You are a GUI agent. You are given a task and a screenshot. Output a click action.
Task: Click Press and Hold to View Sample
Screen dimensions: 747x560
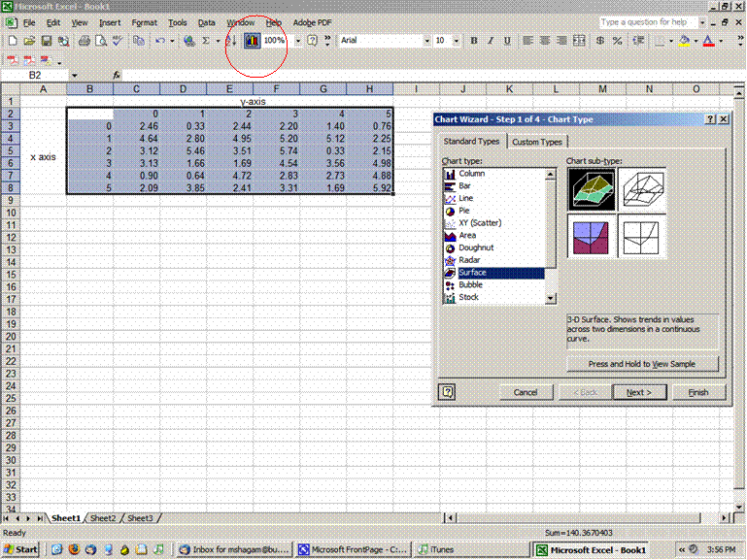642,364
